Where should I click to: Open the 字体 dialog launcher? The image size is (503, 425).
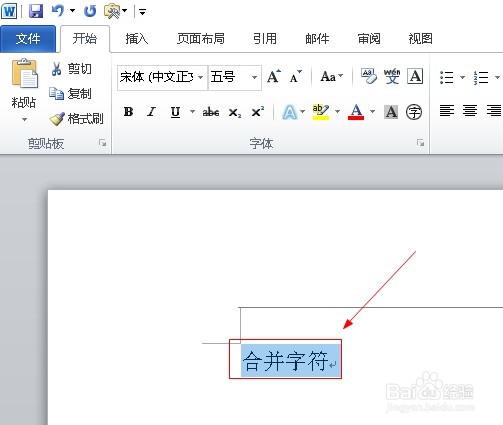click(420, 143)
